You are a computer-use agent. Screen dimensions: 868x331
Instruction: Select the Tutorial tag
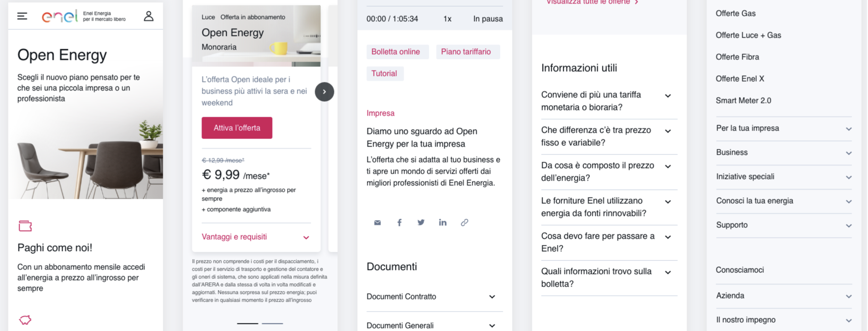pos(385,74)
